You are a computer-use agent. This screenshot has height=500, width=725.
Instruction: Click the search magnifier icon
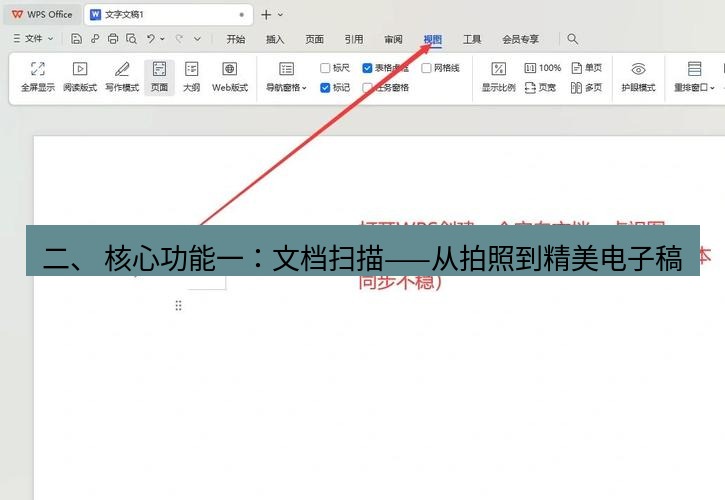tap(572, 39)
